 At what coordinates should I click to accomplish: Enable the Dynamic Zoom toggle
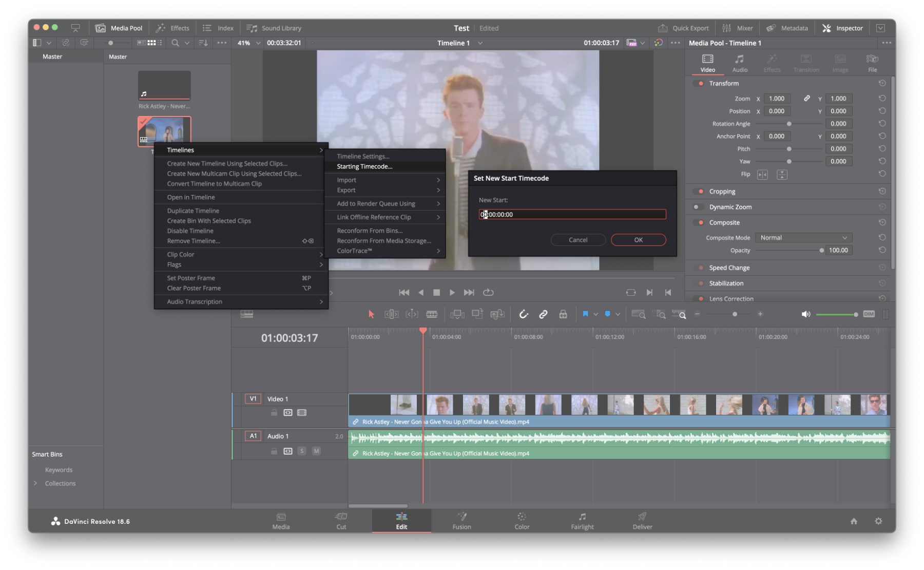click(x=699, y=207)
